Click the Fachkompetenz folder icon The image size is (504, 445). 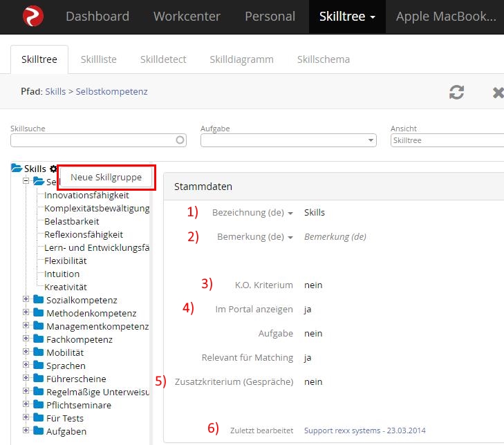[39, 339]
